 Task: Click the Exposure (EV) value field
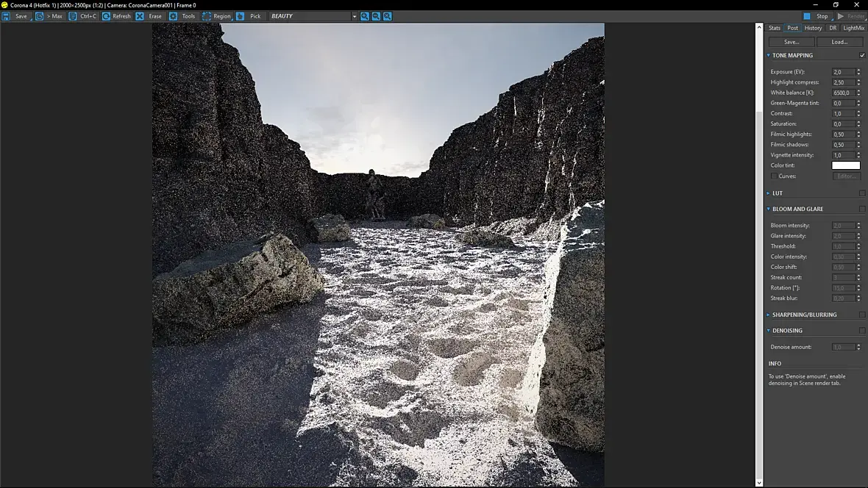click(x=844, y=72)
